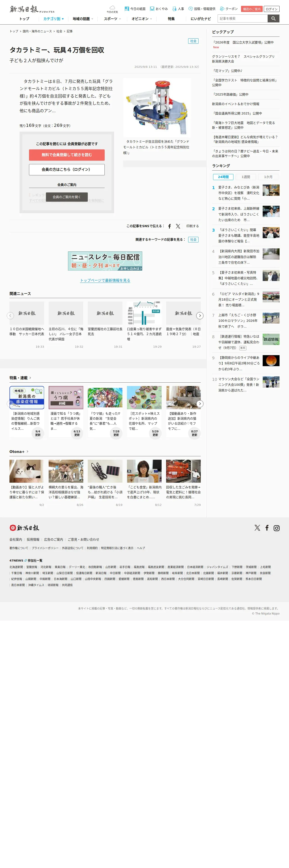The image size is (289, 868).
Task: Select にいがたナビ nav item
Action: click(201, 19)
